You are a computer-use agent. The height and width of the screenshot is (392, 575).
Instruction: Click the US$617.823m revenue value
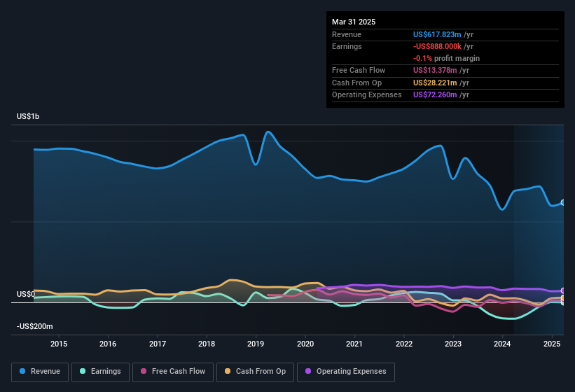click(x=437, y=34)
